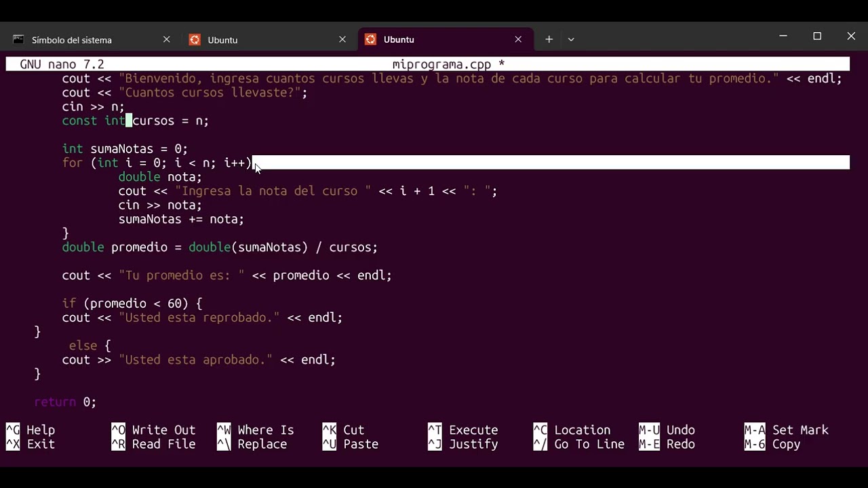Click the Justify shortcut
868x488 pixels.
(x=463, y=444)
